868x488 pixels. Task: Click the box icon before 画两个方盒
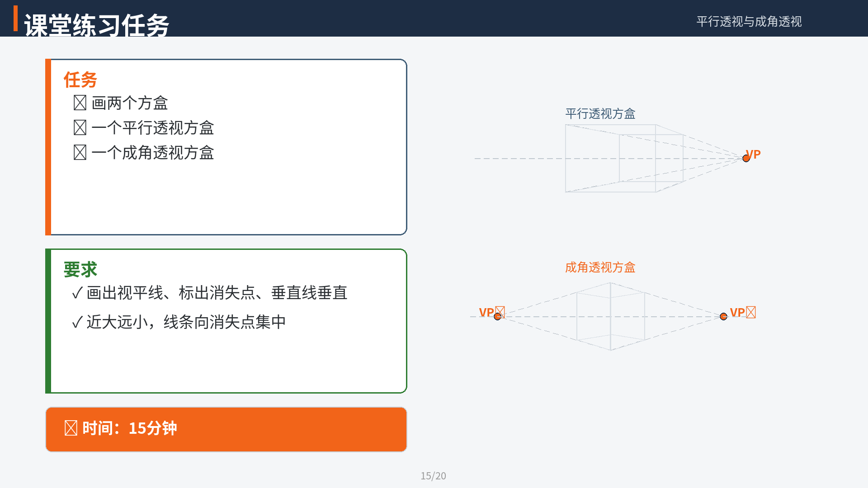click(x=80, y=103)
